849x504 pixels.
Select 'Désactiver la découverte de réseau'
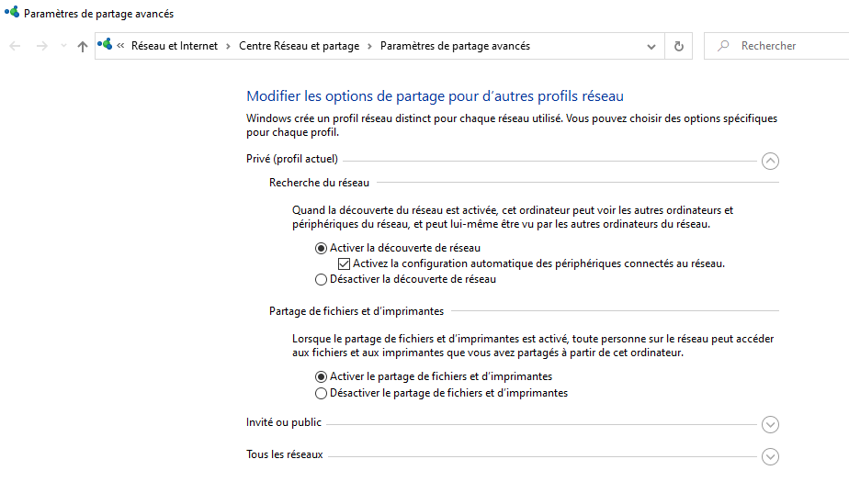(x=405, y=280)
